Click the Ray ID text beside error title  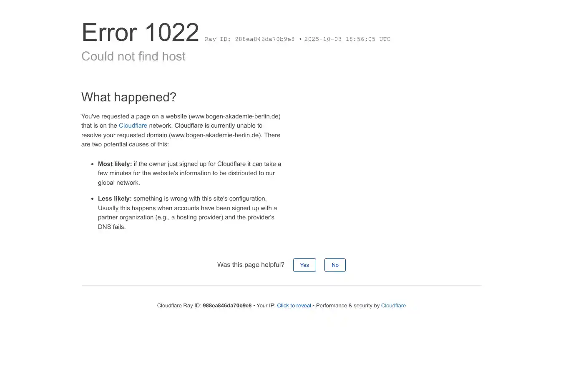(x=249, y=39)
